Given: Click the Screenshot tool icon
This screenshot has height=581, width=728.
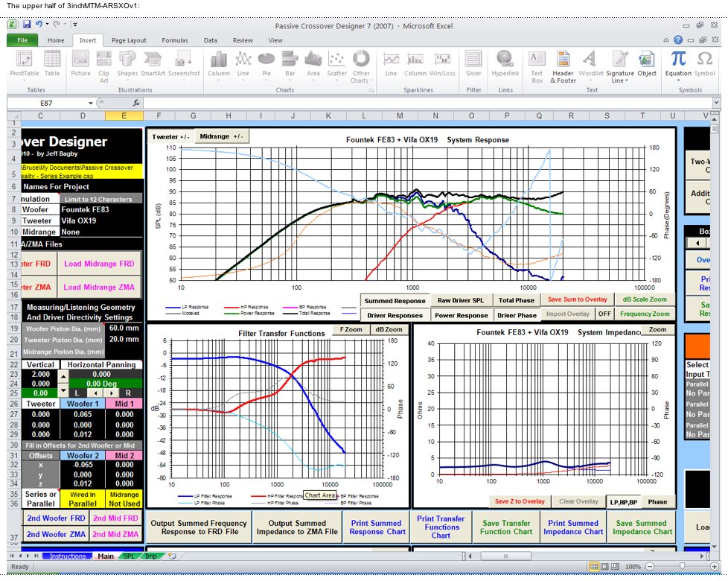Looking at the screenshot, I should (x=184, y=63).
